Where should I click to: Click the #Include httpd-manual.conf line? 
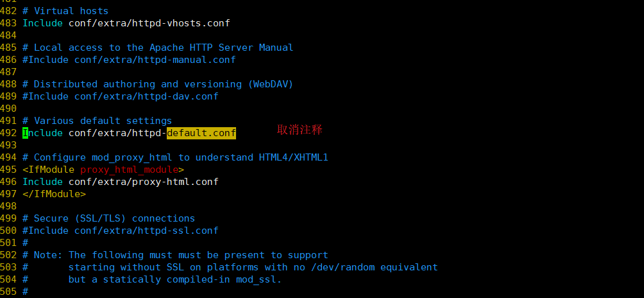click(129, 60)
